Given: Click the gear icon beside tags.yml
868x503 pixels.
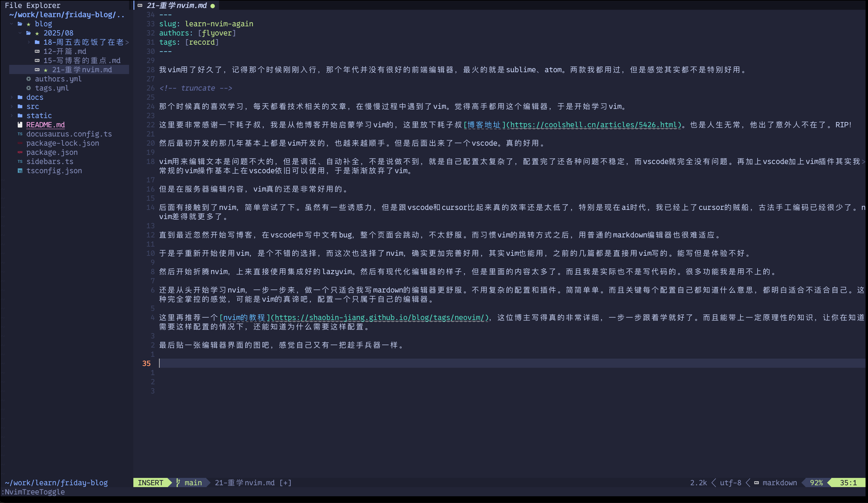Looking at the screenshot, I should tap(28, 88).
